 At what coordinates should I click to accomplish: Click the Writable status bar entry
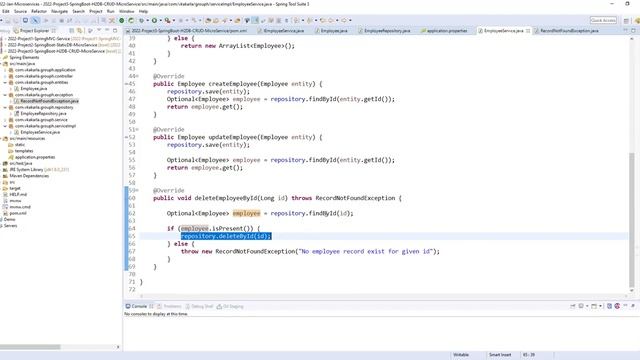point(461,355)
